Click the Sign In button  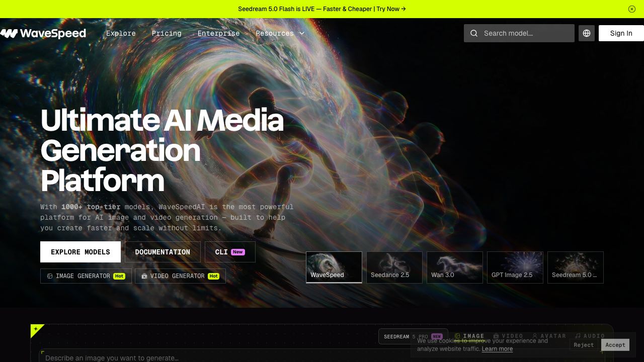[x=621, y=33]
